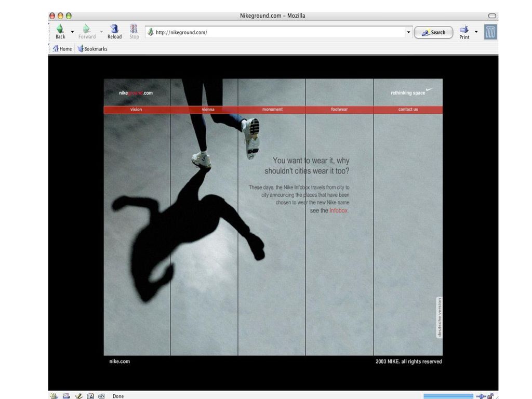Open Composer from the status bar icon
Image resolution: width=532 pixels, height=399 pixels.
[x=78, y=396]
